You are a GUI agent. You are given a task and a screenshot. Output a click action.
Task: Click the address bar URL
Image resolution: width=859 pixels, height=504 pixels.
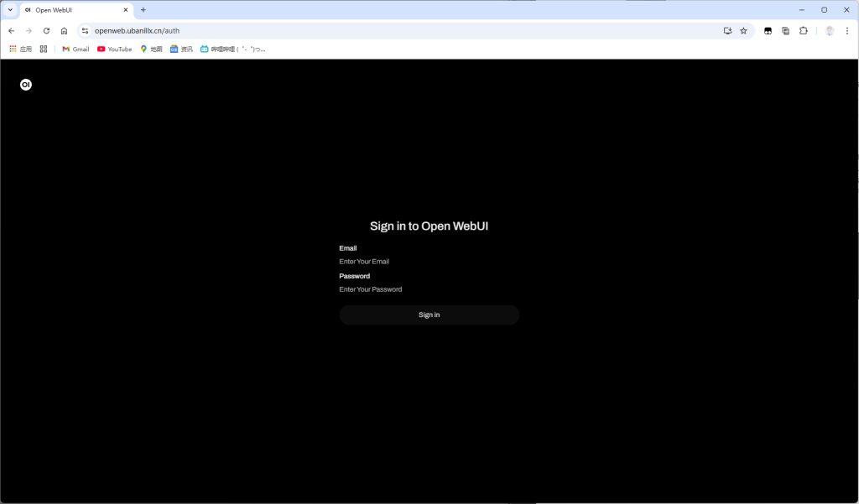(137, 31)
